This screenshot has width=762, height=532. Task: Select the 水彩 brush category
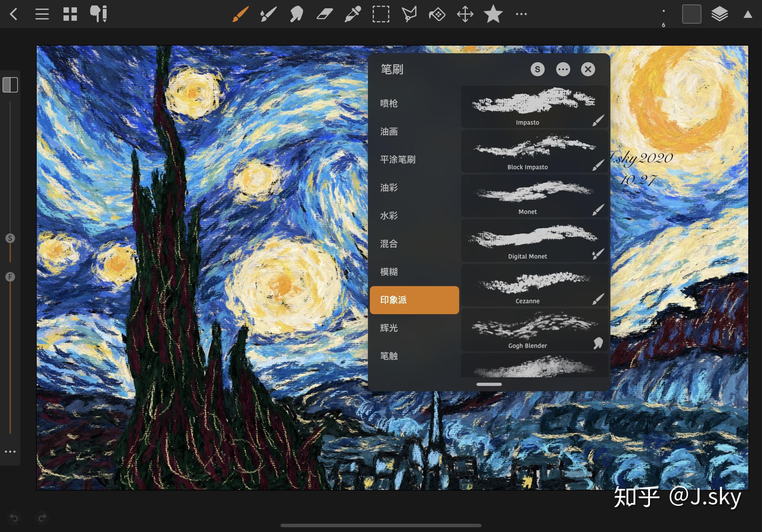coord(389,216)
